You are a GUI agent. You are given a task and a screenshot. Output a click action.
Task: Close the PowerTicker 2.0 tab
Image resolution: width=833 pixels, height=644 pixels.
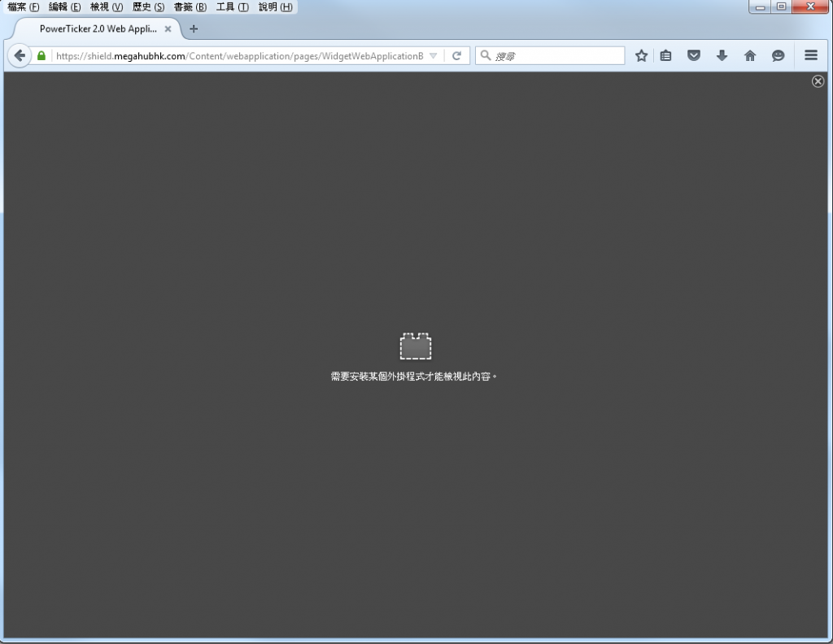(168, 29)
